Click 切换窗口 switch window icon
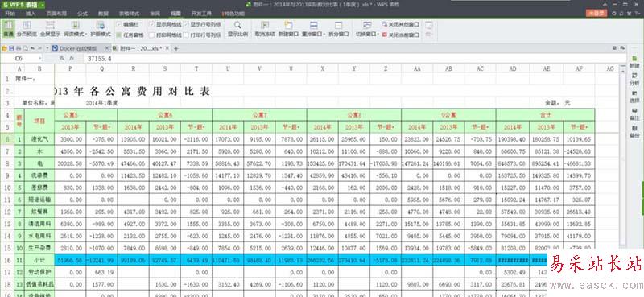This screenshot has width=644, height=297. pos(367,26)
